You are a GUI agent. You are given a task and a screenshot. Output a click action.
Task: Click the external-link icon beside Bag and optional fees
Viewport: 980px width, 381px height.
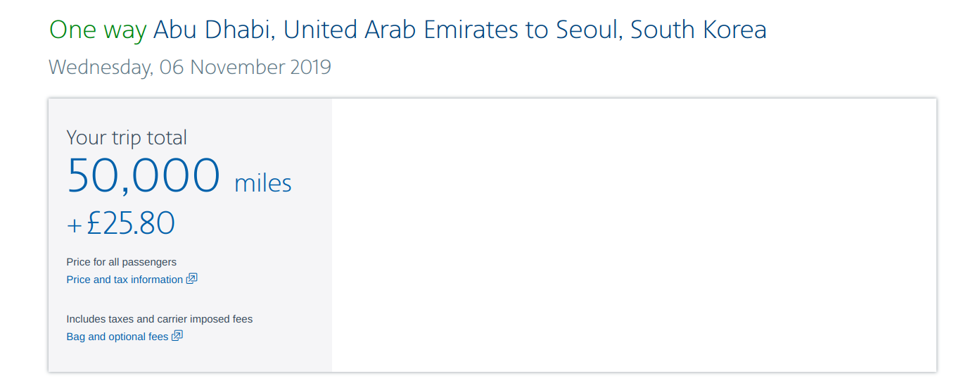click(x=177, y=336)
